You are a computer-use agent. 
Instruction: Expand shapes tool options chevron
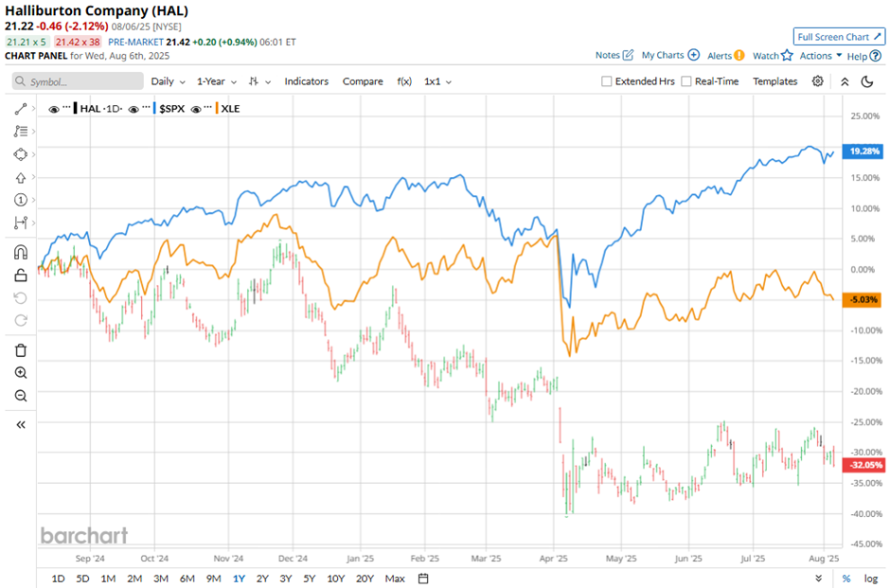(34, 154)
